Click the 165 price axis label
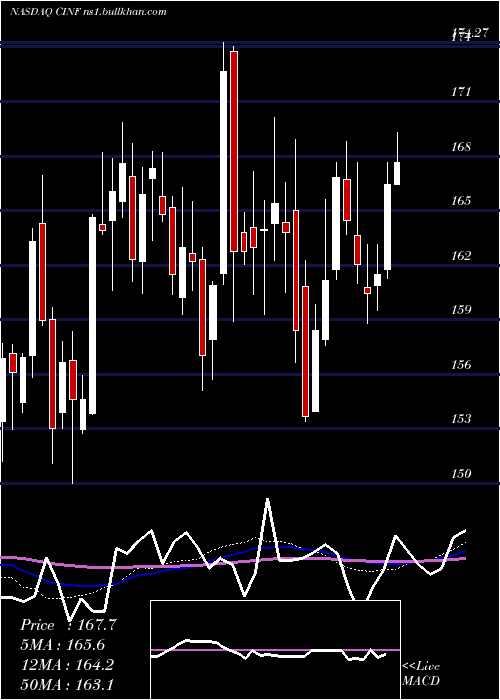 (461, 201)
